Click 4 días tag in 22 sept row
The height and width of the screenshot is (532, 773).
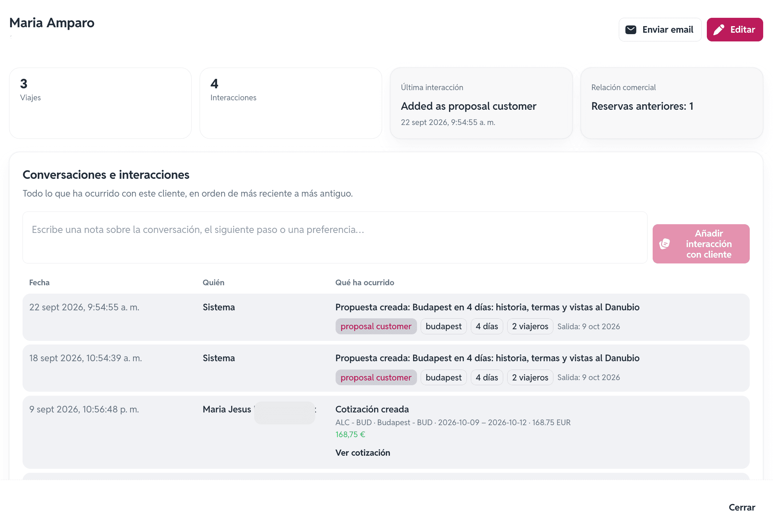(487, 326)
